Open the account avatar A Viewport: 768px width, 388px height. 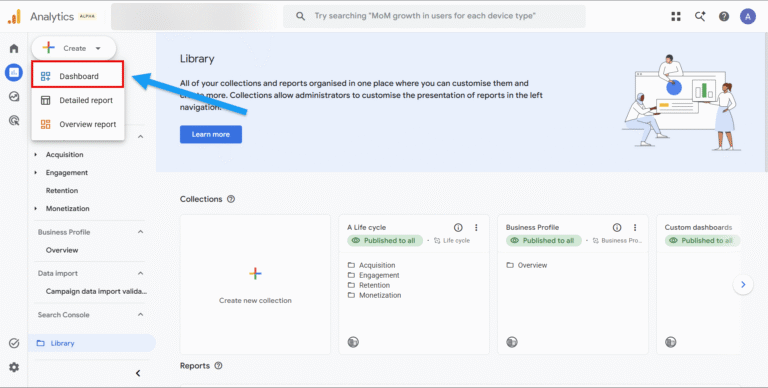point(748,16)
